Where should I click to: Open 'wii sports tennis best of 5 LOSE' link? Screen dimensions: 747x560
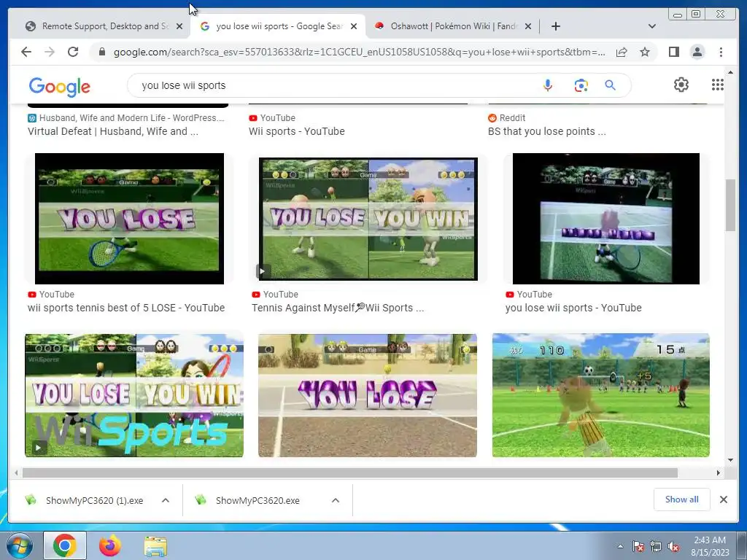click(126, 308)
